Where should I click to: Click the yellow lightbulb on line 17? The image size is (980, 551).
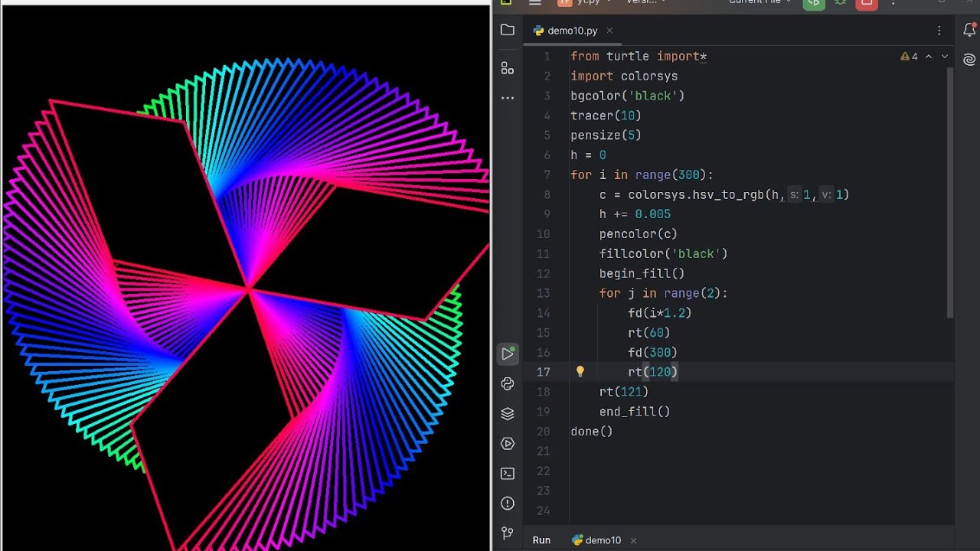tap(580, 371)
